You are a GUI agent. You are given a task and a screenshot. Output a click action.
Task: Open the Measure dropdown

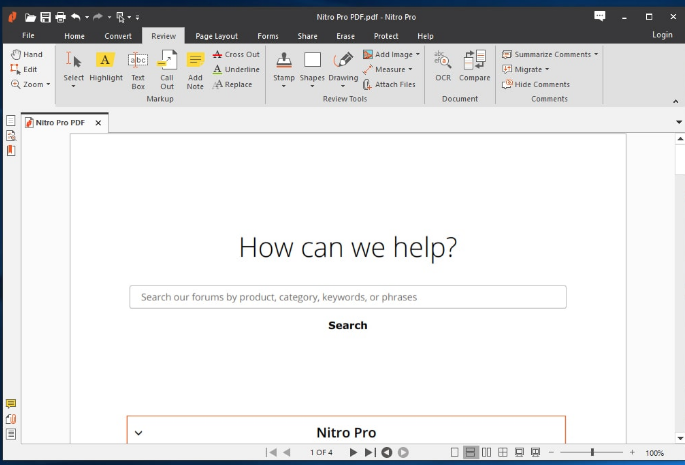click(x=410, y=69)
